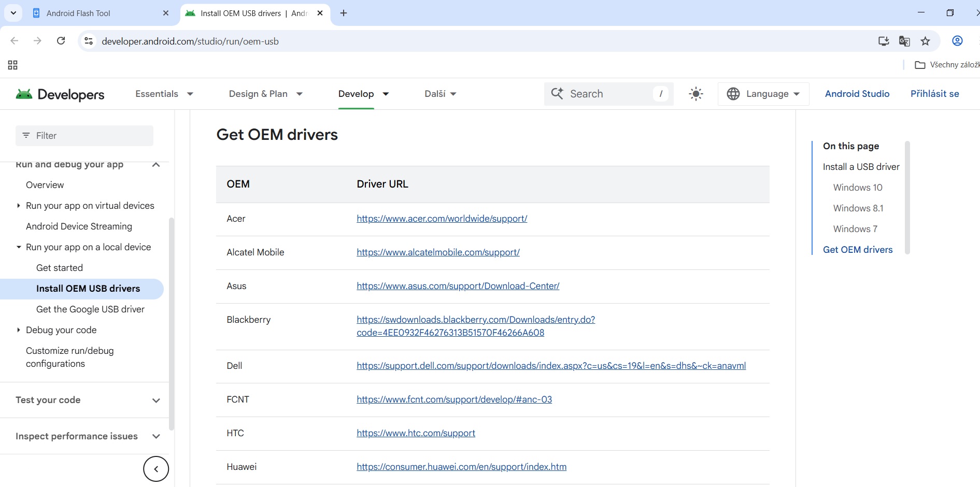Reload the current page
The width and height of the screenshot is (980, 487).
pyautogui.click(x=61, y=41)
